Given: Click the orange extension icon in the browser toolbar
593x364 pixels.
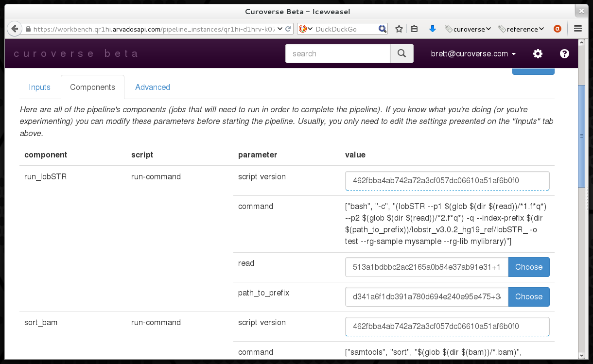Looking at the screenshot, I should click(x=558, y=29).
